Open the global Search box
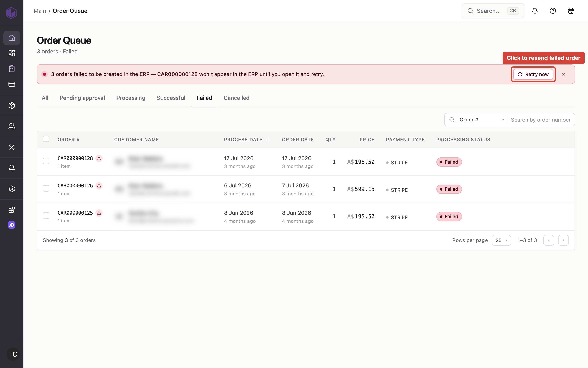588x368 pixels. (493, 11)
